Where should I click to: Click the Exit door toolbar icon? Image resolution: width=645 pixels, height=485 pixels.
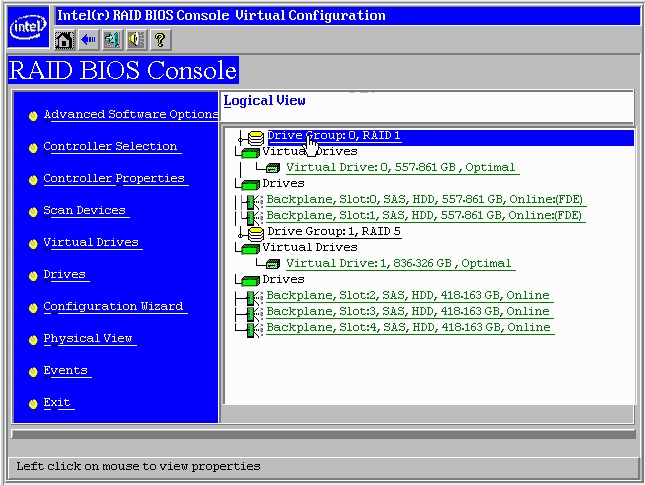[x=112, y=40]
